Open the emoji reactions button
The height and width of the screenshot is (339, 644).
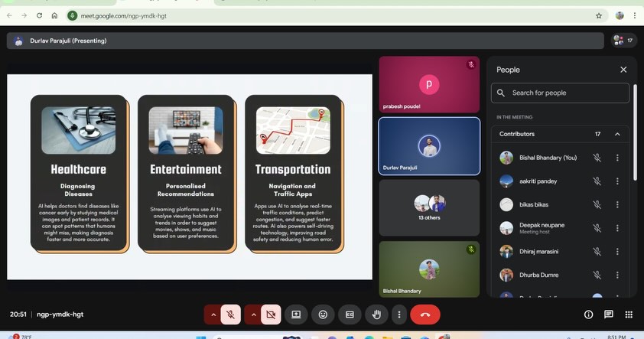pyautogui.click(x=324, y=315)
